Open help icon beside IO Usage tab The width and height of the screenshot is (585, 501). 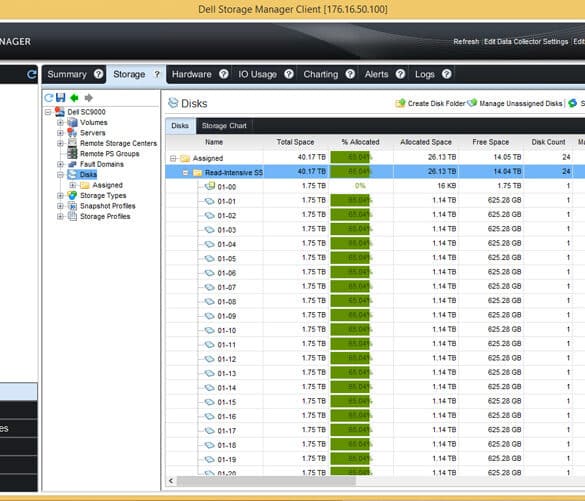click(289, 74)
